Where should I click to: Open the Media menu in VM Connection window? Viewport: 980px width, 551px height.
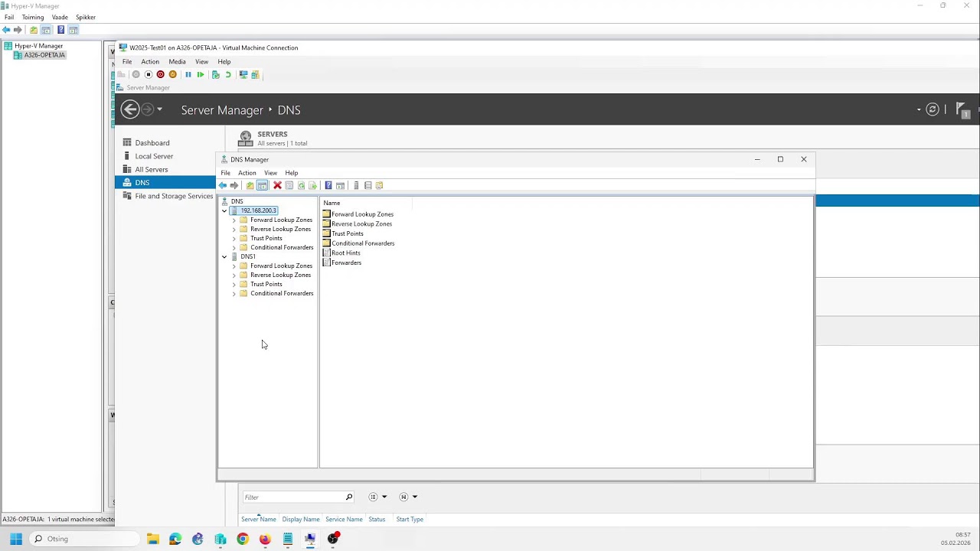(177, 62)
